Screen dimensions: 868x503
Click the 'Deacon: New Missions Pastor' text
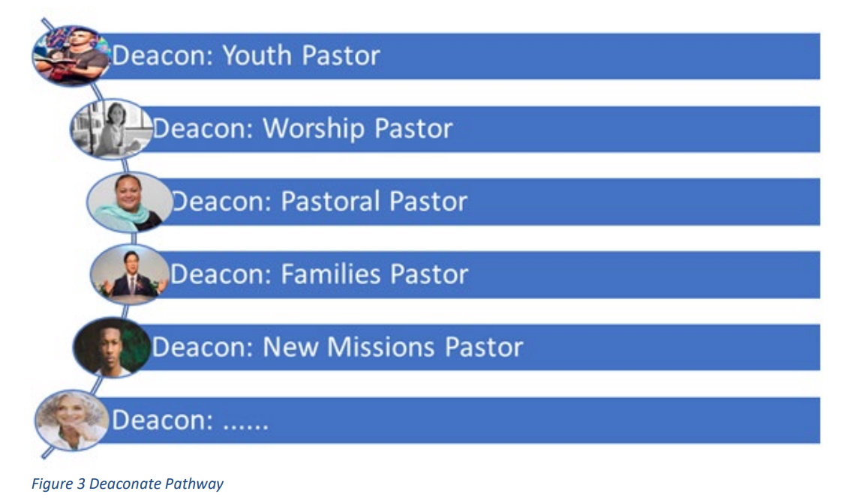click(x=337, y=348)
